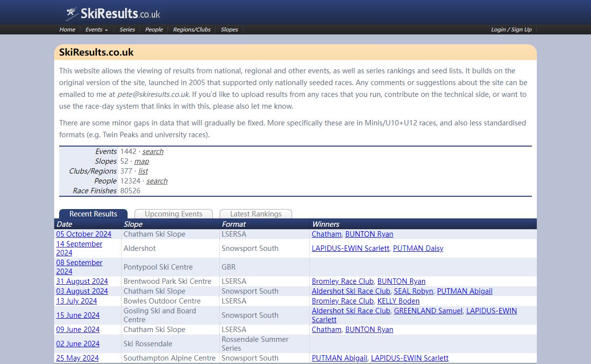Click Chatham winner in 09 June row

point(327,330)
